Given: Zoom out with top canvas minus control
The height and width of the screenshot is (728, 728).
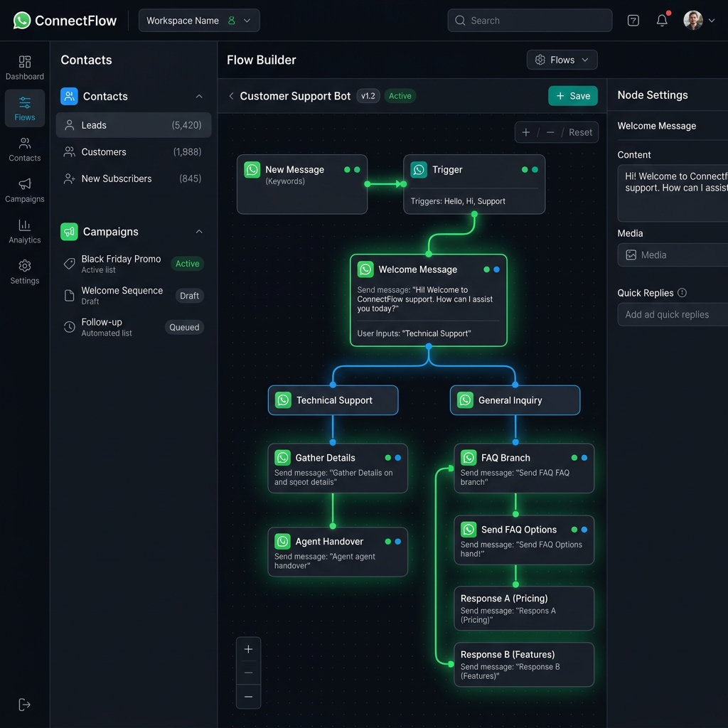Looking at the screenshot, I should coord(550,132).
